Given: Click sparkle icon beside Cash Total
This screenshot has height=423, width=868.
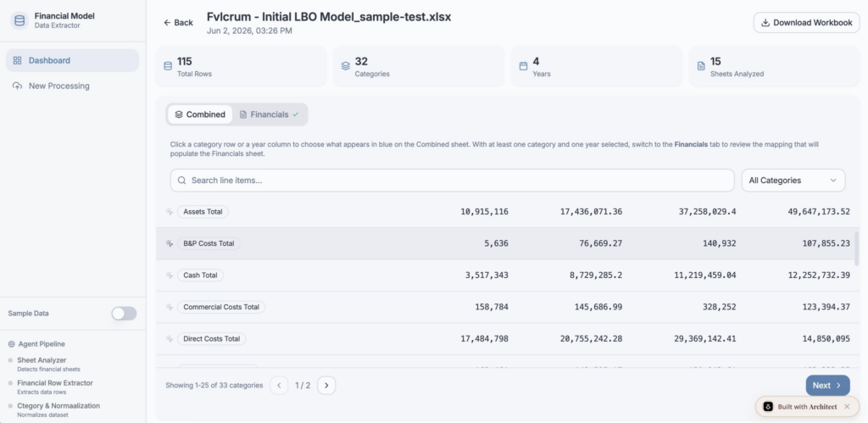Looking at the screenshot, I should coord(170,276).
